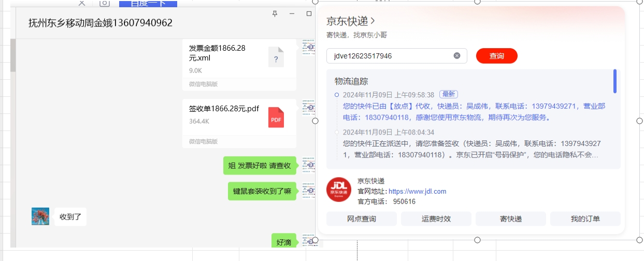The image size is (644, 261).
Task: Click the sender avatar beside 键鼠套装收到了嘛
Action: (309, 191)
